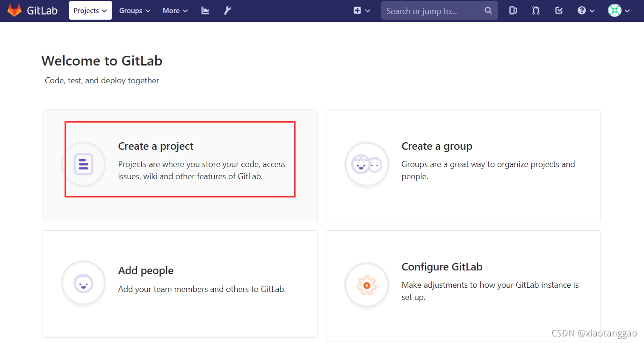Click the Create a group faces icon
The image size is (644, 343).
367,164
